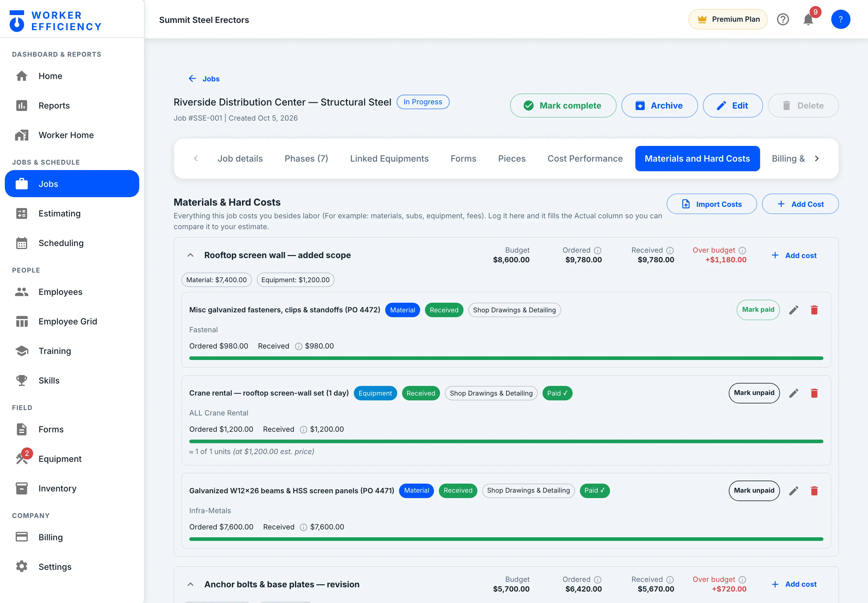This screenshot has height=603, width=868.
Task: Click the Infra-Metals received progress bar
Action: (506, 539)
